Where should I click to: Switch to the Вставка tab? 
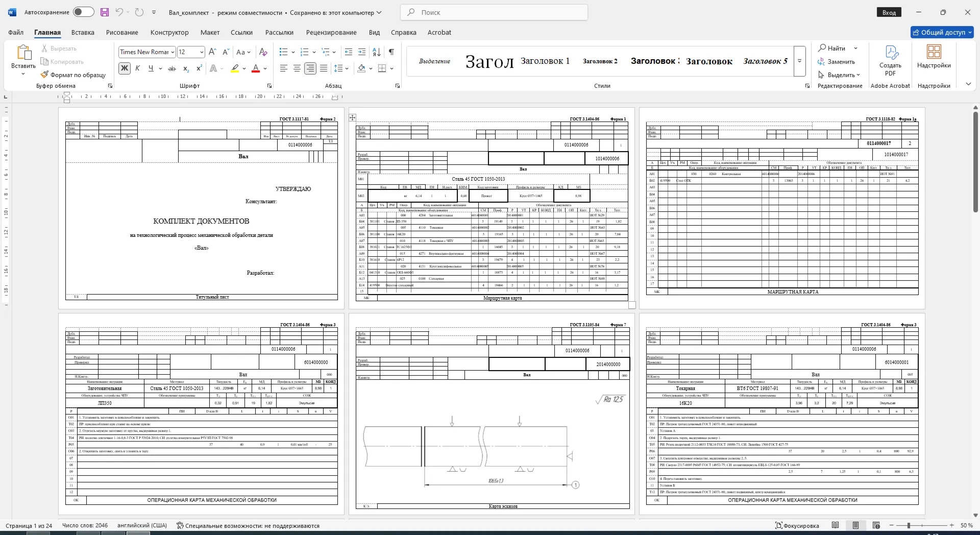83,32
